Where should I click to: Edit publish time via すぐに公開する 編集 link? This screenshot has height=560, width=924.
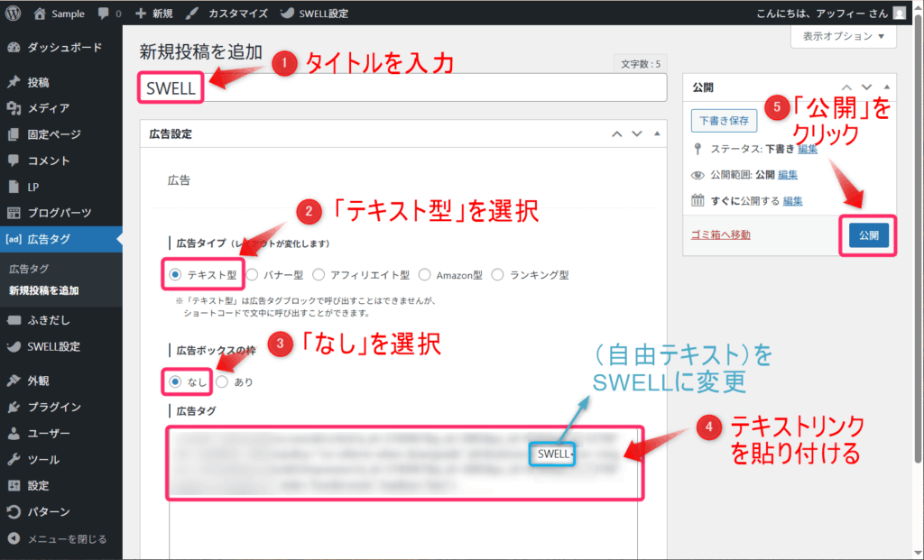(x=792, y=201)
